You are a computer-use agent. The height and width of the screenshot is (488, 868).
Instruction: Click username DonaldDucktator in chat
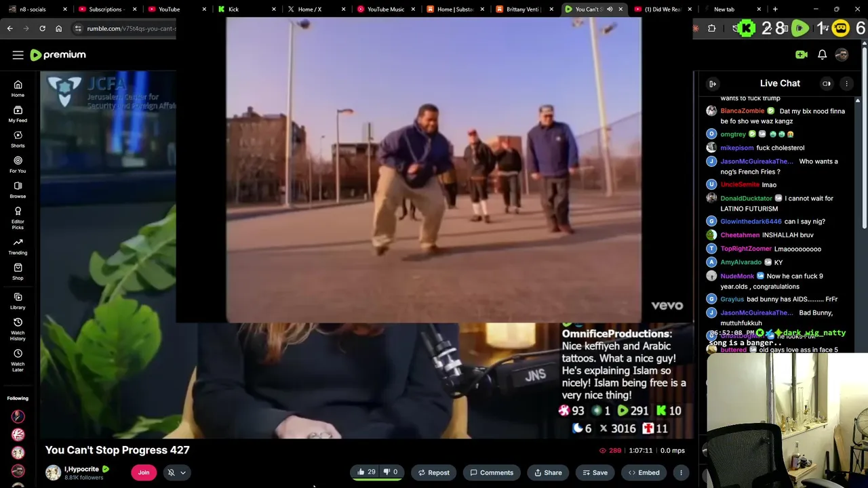[747, 199]
